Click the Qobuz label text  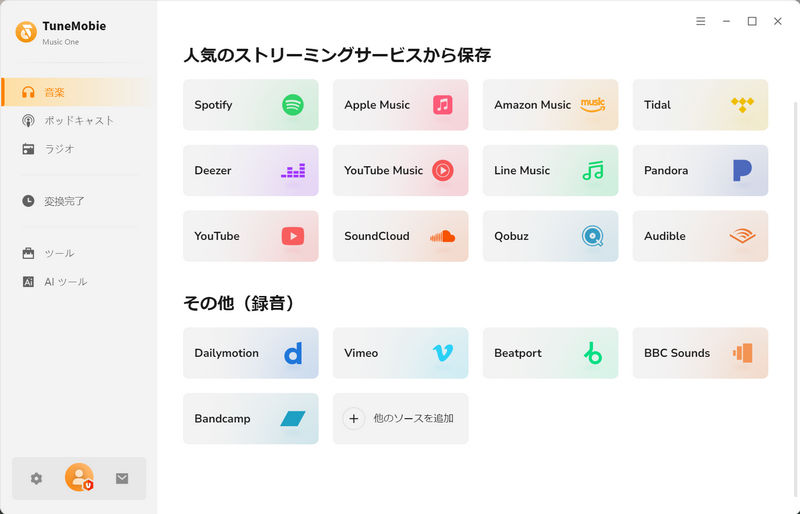511,236
